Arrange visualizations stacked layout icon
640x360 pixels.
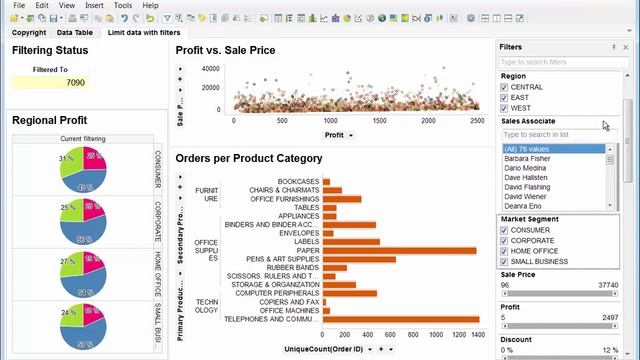tap(508, 18)
